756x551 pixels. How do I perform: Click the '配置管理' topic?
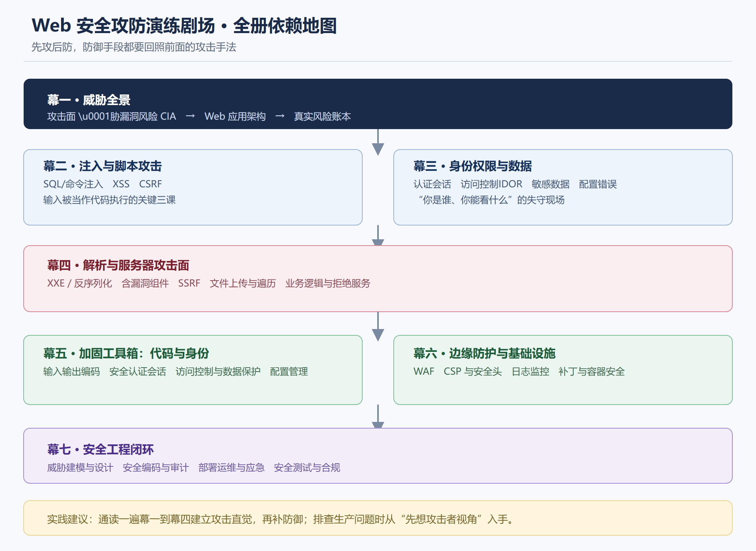[x=289, y=372]
